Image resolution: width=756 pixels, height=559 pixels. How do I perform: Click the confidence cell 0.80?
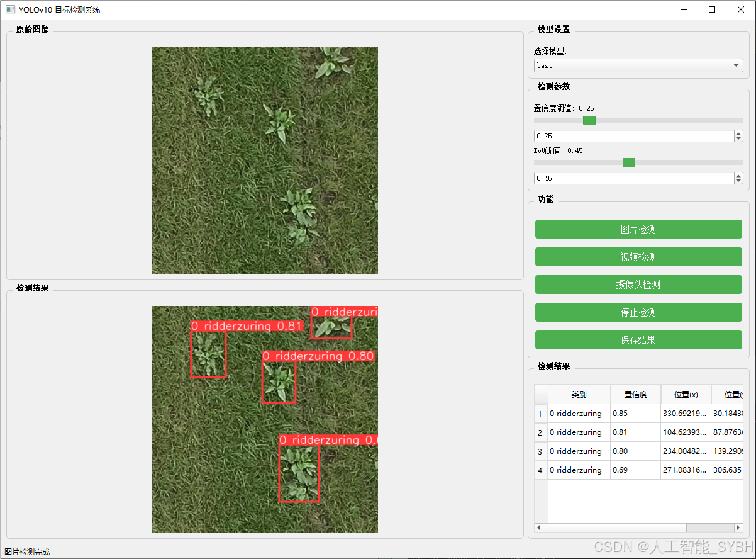[635, 451]
